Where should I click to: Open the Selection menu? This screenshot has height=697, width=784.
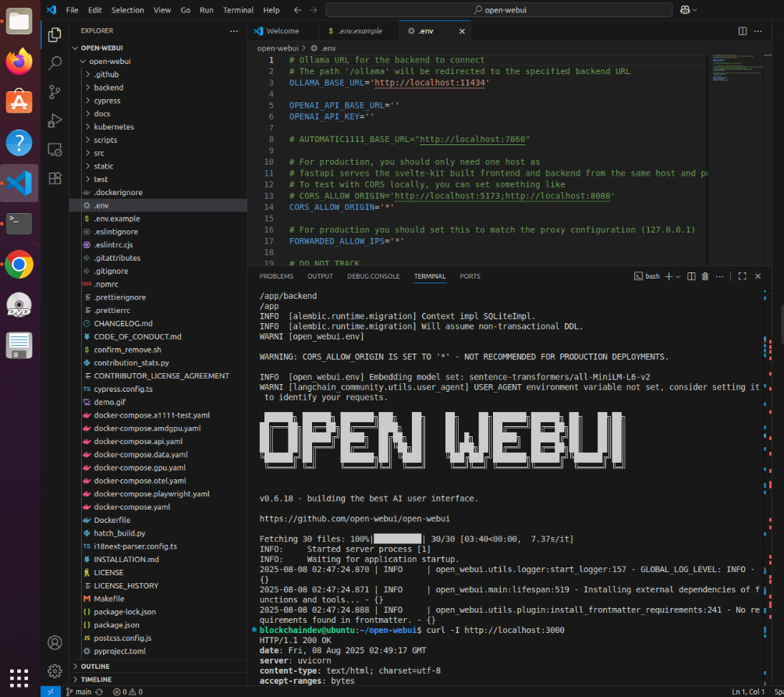[127, 10]
